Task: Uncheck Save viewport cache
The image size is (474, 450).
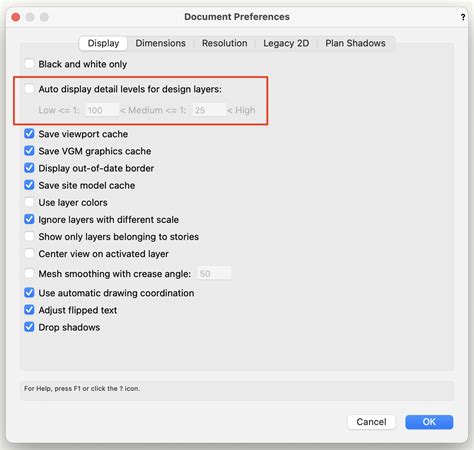Action: pos(29,134)
